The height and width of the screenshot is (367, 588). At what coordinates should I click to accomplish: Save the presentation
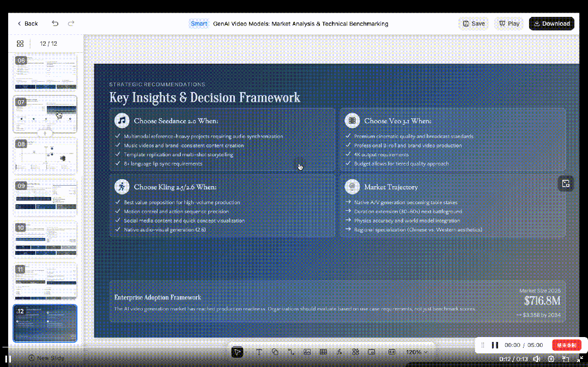(x=474, y=23)
